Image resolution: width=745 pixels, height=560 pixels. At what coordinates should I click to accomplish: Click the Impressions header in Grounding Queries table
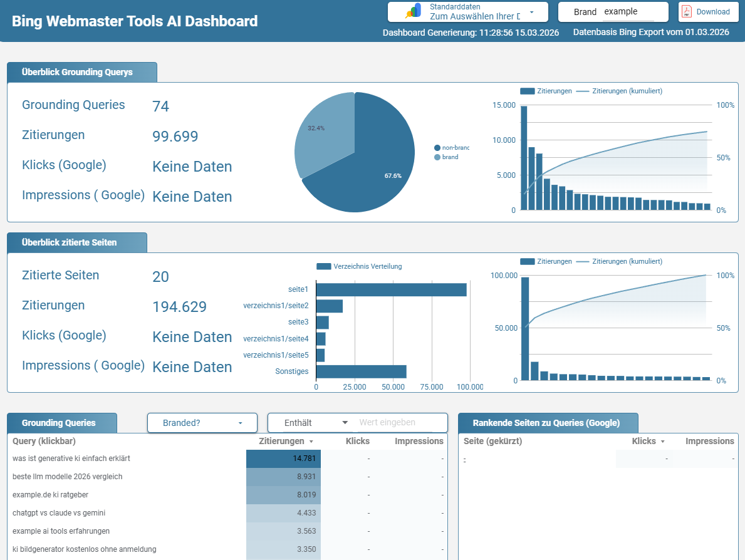419,441
